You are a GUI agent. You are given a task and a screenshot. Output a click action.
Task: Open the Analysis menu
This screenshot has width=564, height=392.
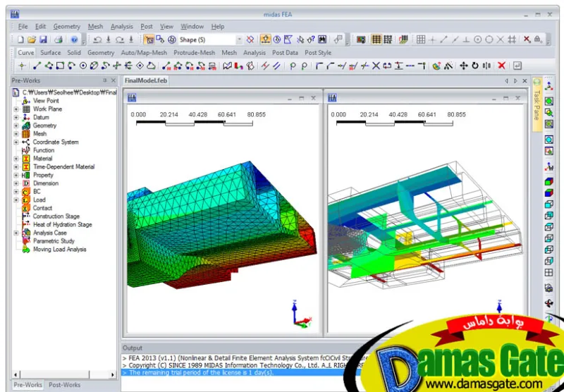click(121, 27)
